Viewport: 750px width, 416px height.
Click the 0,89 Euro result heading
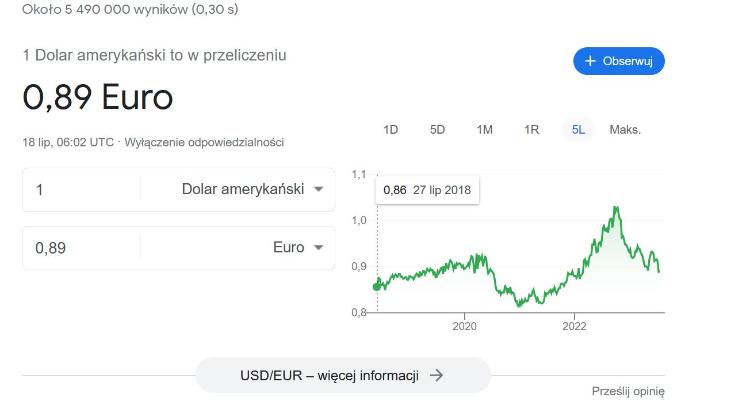[x=98, y=98]
